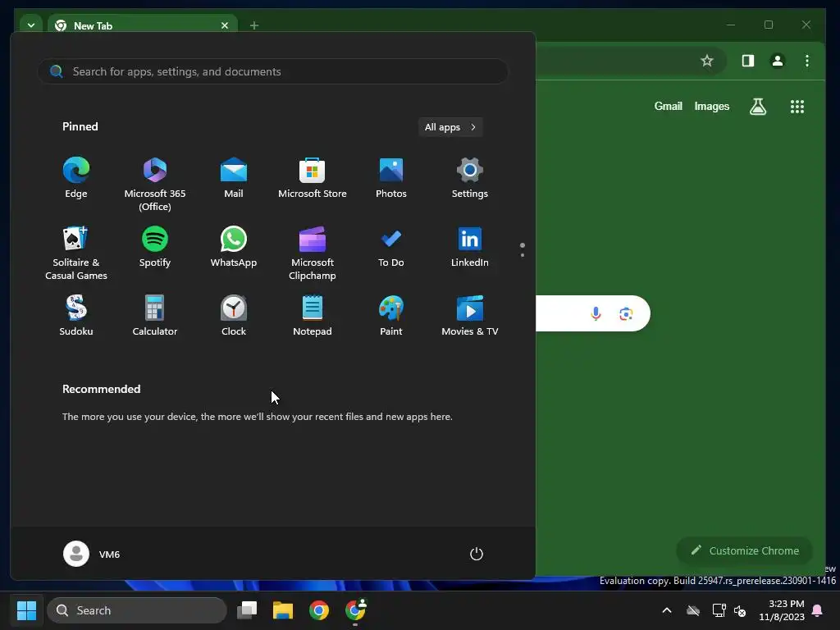Click the taskbar Search box
The width and height of the screenshot is (840, 630).
pos(137,610)
